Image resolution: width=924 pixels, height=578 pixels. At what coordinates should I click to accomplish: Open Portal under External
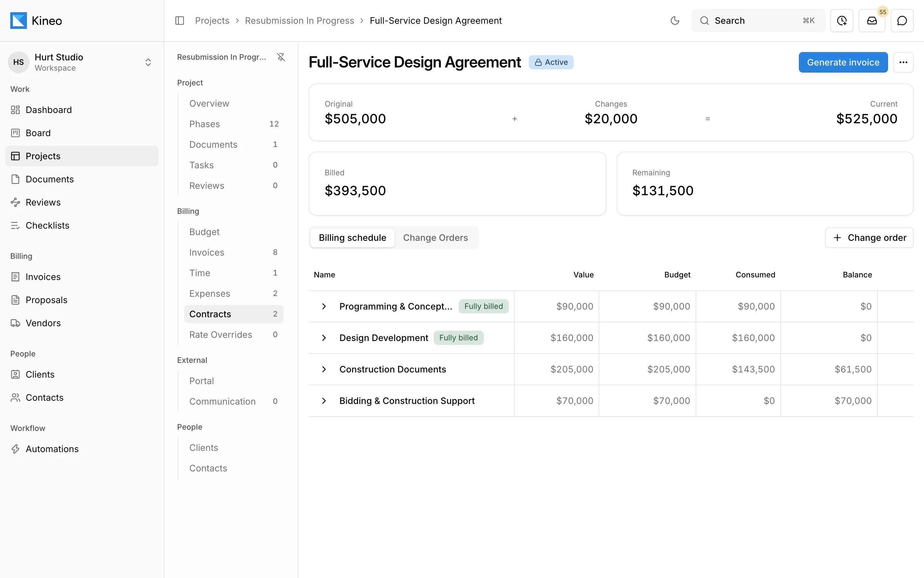[234, 381]
